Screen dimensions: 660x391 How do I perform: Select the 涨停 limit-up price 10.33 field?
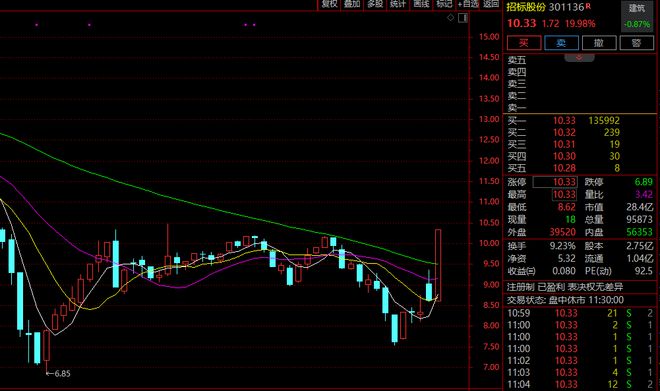pyautogui.click(x=555, y=182)
